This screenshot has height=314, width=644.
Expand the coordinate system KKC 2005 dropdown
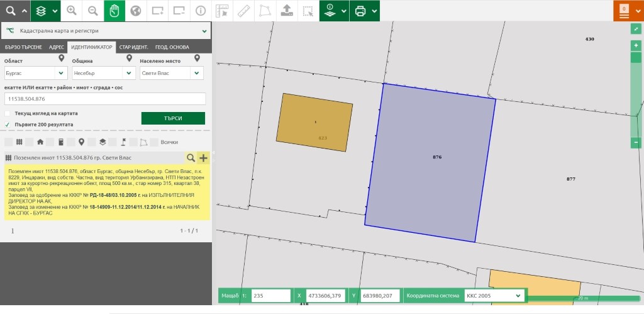[493, 295]
